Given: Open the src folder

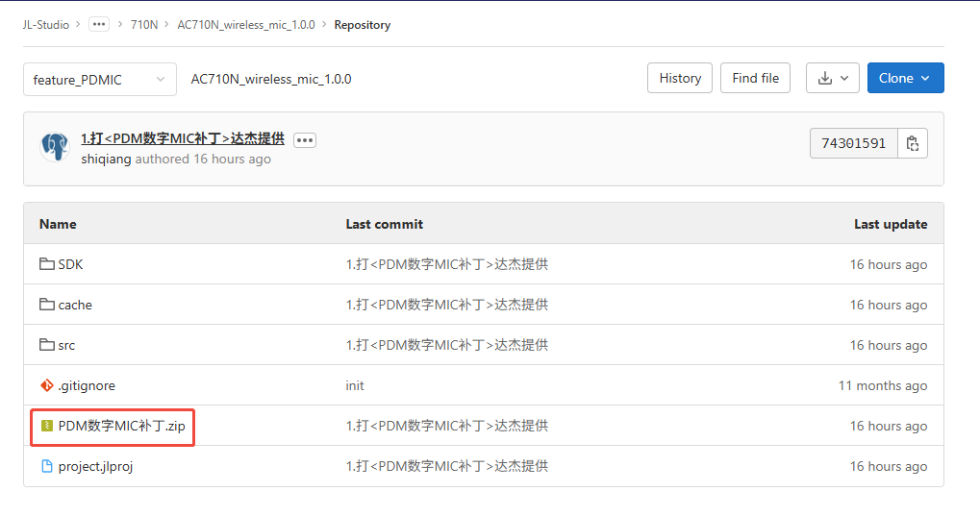Looking at the screenshot, I should (66, 346).
